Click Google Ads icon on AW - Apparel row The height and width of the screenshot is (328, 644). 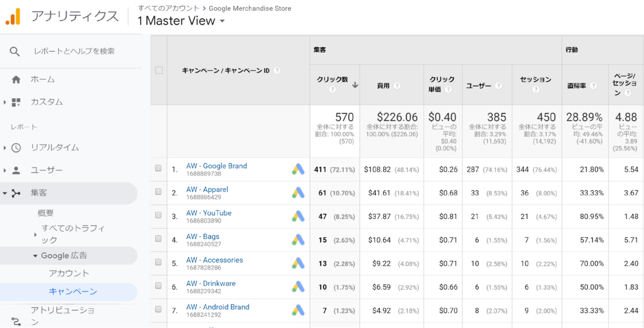[x=298, y=193]
